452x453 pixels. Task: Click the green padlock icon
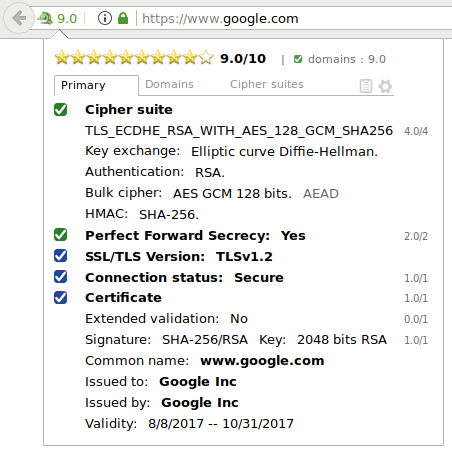point(123,18)
